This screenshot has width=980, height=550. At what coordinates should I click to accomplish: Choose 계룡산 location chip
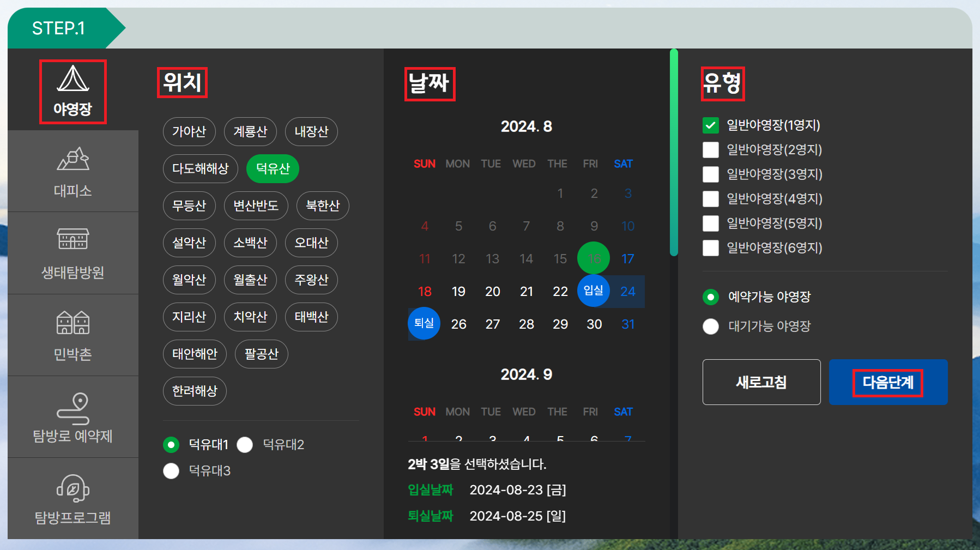[250, 132]
